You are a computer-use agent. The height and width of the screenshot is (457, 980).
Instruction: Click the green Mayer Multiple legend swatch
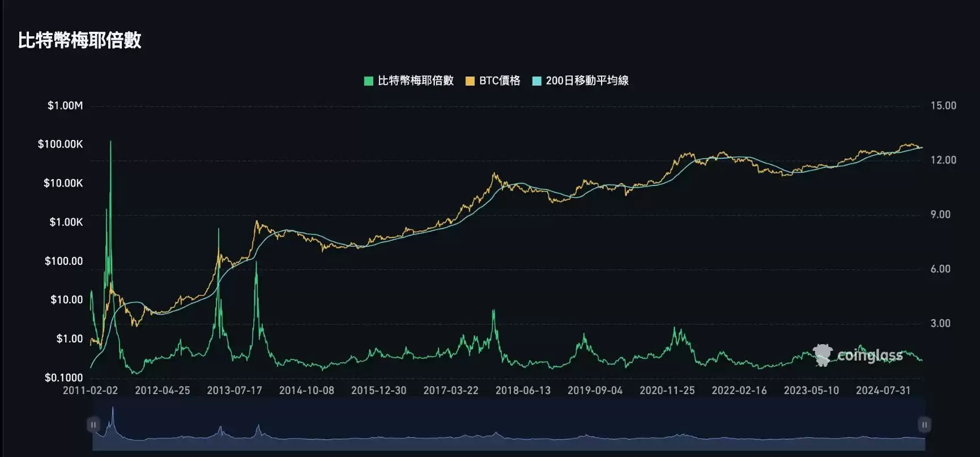point(368,81)
